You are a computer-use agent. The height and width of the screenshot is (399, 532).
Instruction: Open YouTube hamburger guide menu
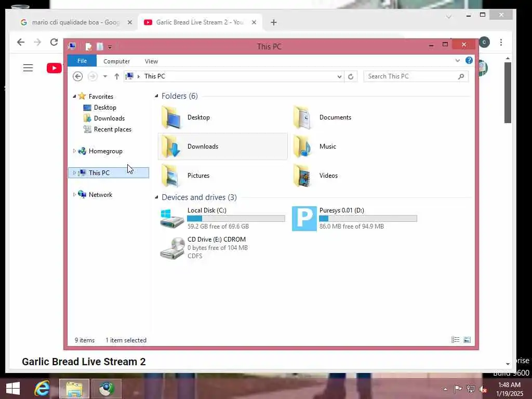(28, 68)
